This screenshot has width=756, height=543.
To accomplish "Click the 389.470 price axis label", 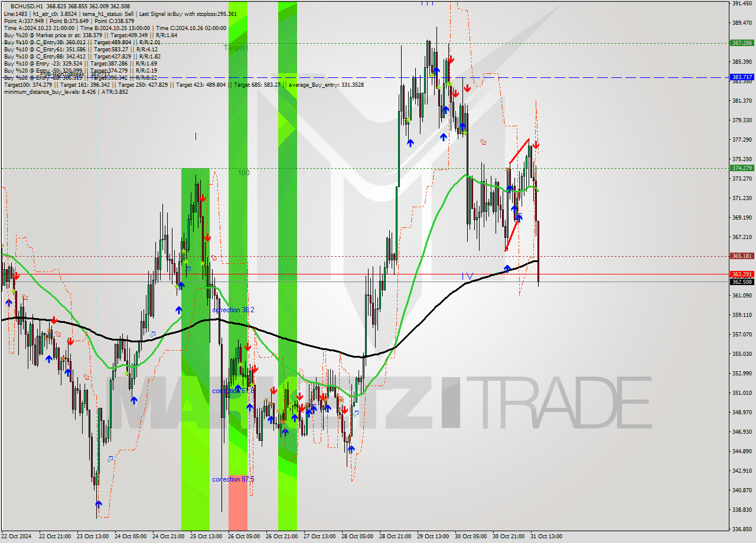I will click(742, 23).
